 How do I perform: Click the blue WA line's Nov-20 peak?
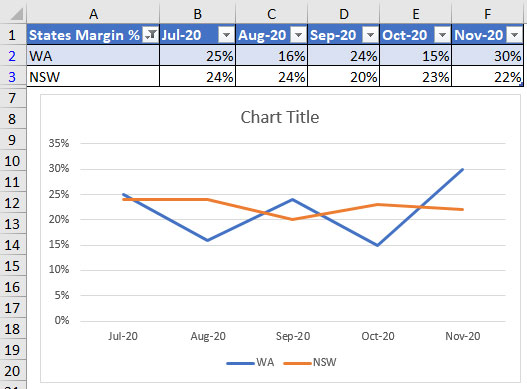tap(462, 169)
